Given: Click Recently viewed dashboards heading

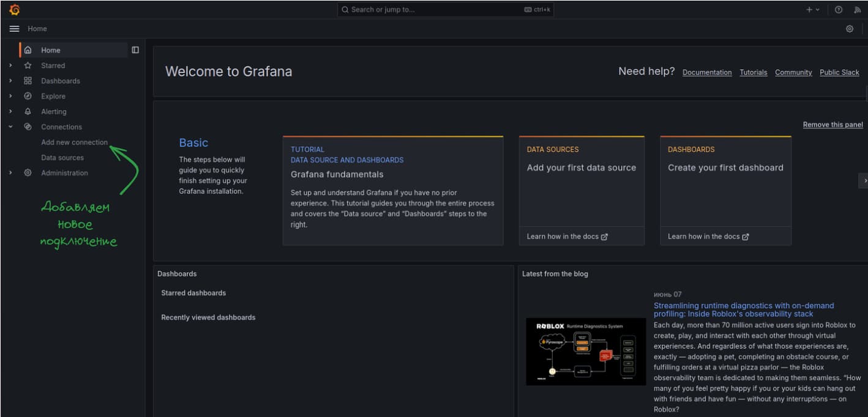Looking at the screenshot, I should (208, 317).
